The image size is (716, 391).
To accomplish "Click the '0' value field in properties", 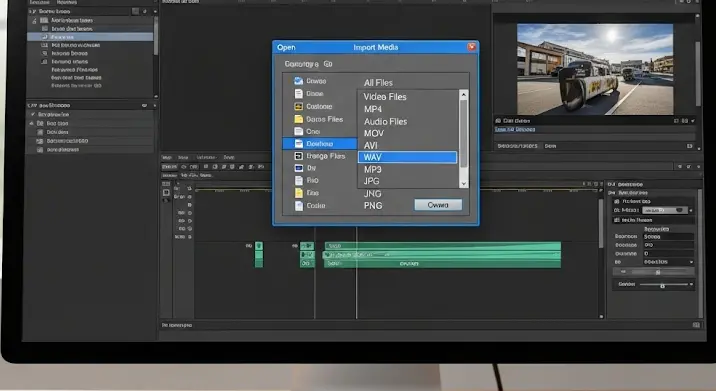I will (x=669, y=254).
